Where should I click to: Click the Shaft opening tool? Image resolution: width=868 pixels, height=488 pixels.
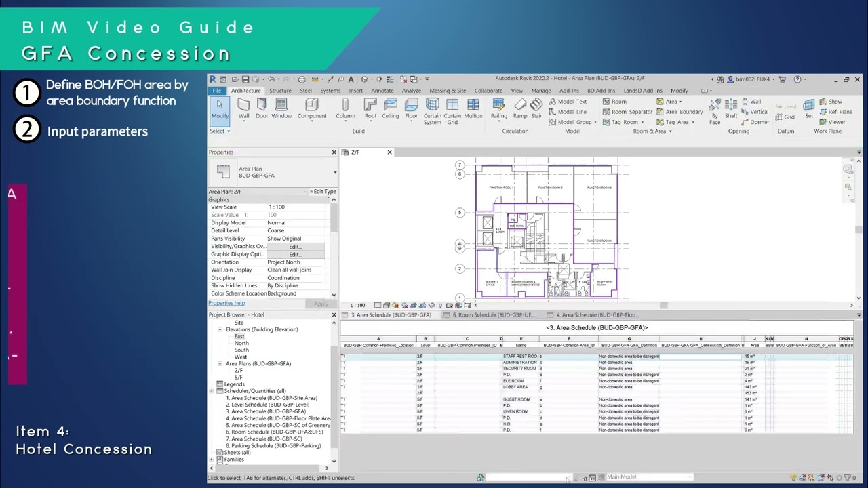pyautogui.click(x=731, y=108)
